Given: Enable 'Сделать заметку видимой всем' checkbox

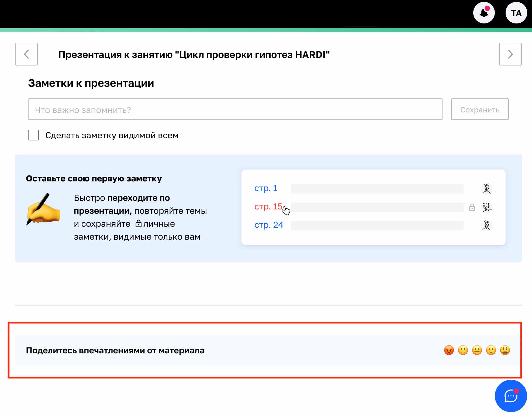Looking at the screenshot, I should point(33,135).
